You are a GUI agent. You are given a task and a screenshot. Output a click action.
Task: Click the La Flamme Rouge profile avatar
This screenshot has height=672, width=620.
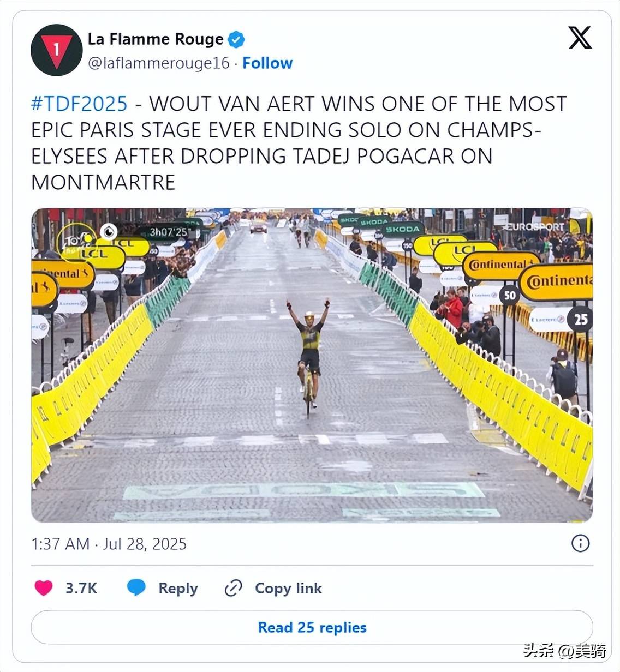pos(57,50)
